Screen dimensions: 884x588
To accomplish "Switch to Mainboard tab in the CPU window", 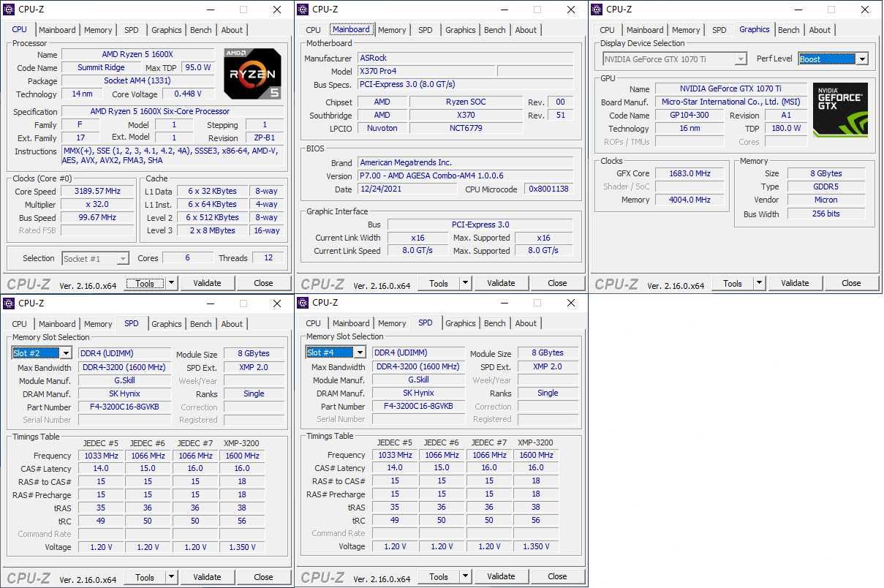I will [x=57, y=30].
